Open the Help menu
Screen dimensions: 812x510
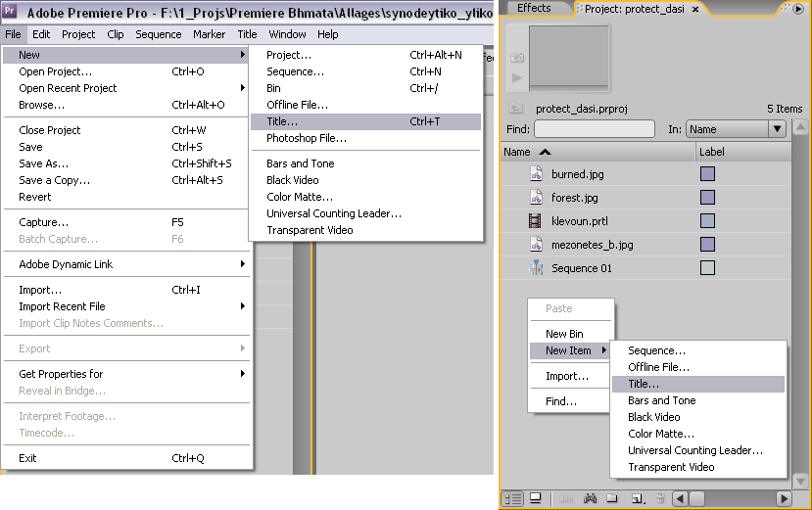(x=328, y=34)
